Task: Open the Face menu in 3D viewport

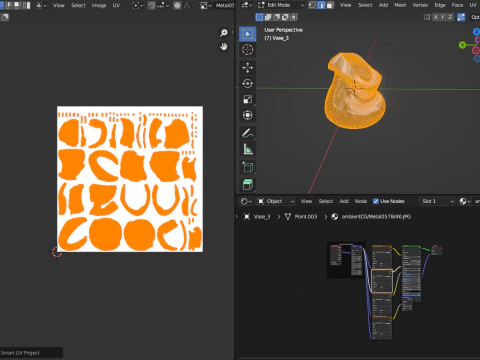Action: [x=457, y=5]
